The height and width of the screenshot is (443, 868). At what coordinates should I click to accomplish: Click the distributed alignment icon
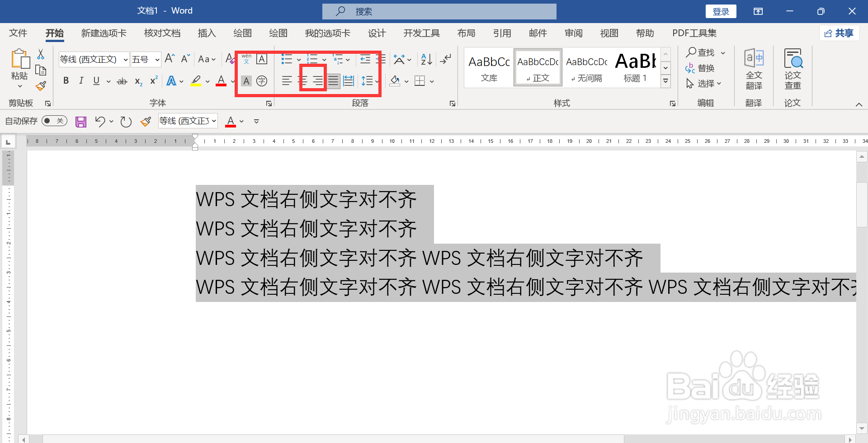(x=349, y=81)
